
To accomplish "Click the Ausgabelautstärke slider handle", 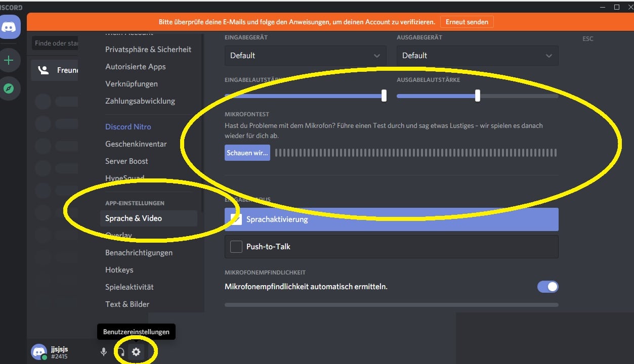I will [x=477, y=95].
